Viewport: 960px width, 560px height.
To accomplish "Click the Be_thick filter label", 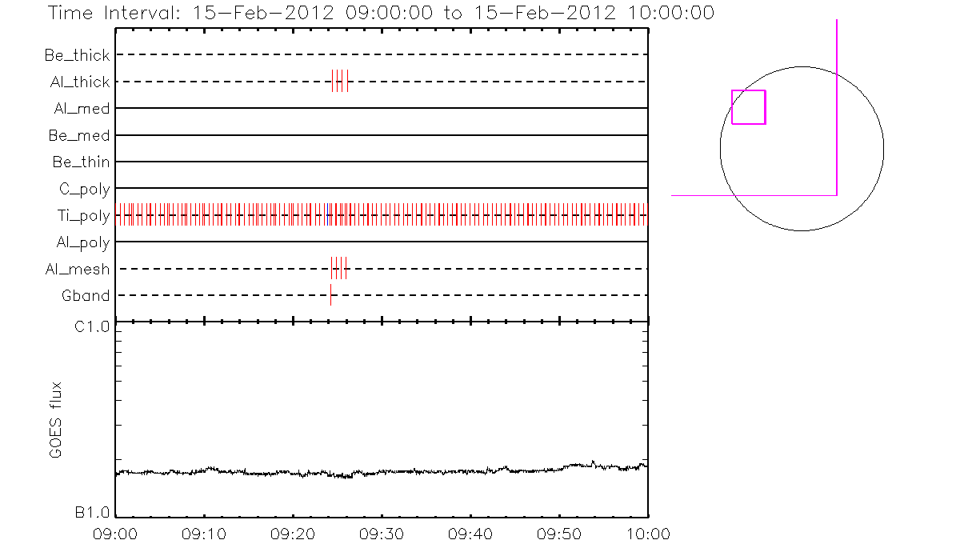I will pyautogui.click(x=78, y=55).
